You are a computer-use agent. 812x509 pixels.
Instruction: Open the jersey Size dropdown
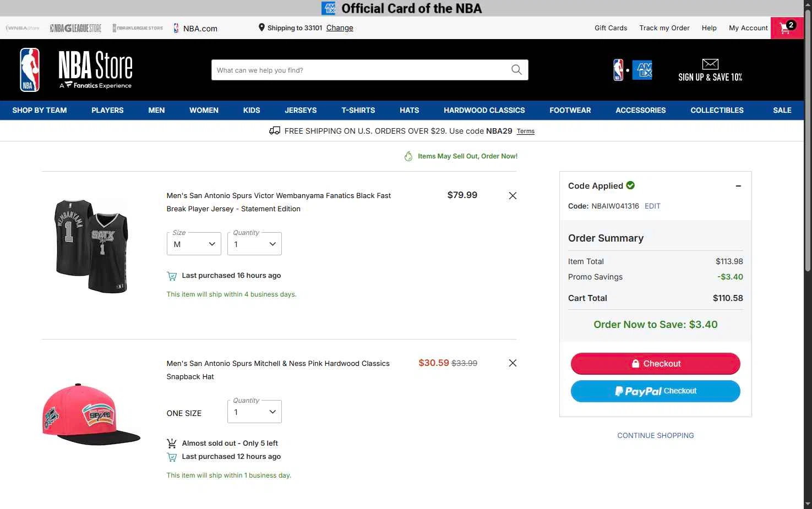[x=194, y=244]
